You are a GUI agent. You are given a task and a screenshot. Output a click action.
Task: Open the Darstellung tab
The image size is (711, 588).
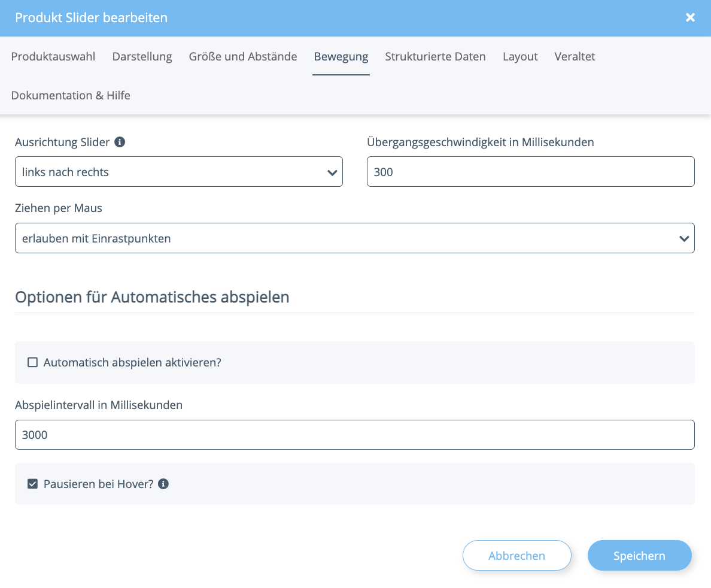coord(142,56)
